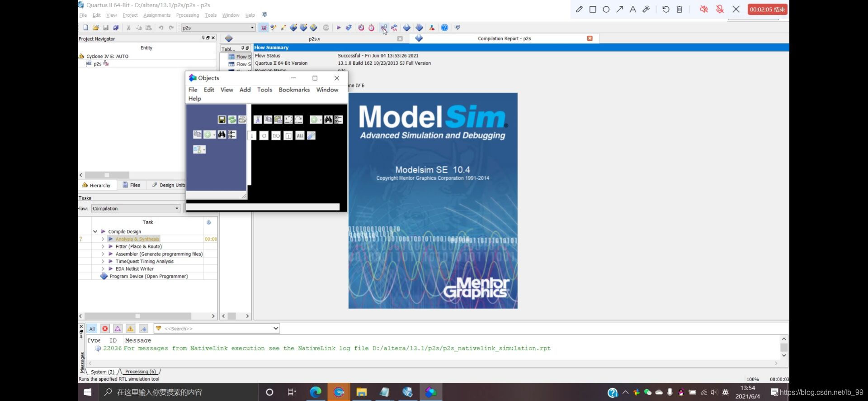Click the red recording end button
The height and width of the screenshot is (401, 868).
click(x=767, y=9)
